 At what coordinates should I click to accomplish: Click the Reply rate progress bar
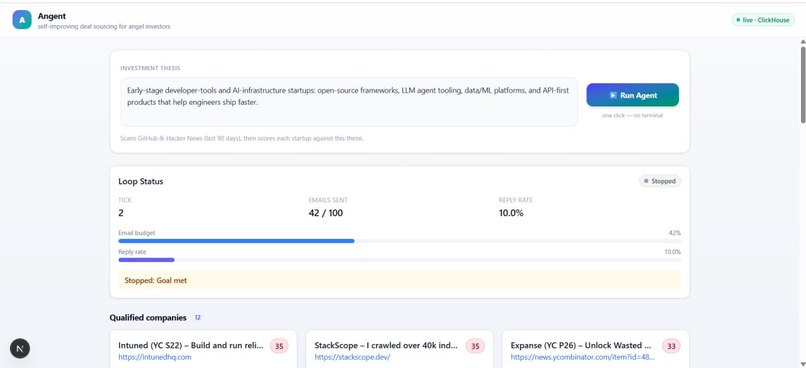(x=399, y=260)
